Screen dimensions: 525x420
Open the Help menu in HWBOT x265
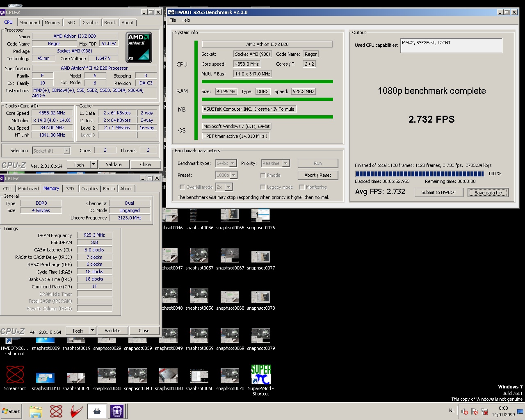pos(186,20)
